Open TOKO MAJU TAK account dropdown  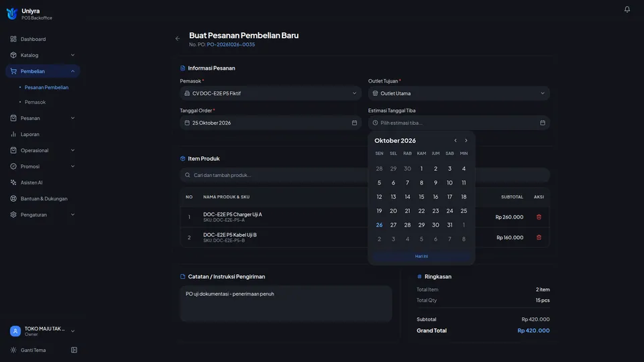point(43,330)
